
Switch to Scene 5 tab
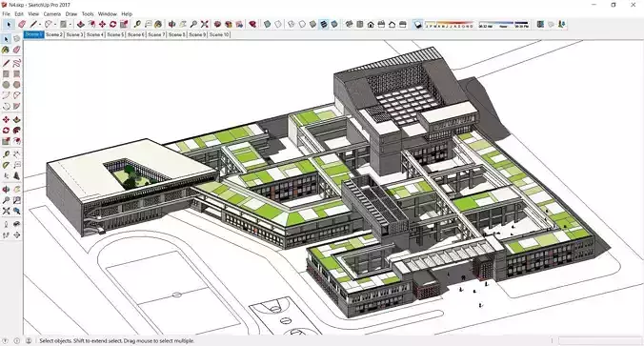click(115, 34)
